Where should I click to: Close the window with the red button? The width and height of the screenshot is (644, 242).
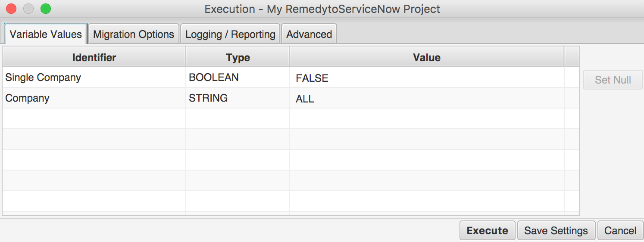11,9
